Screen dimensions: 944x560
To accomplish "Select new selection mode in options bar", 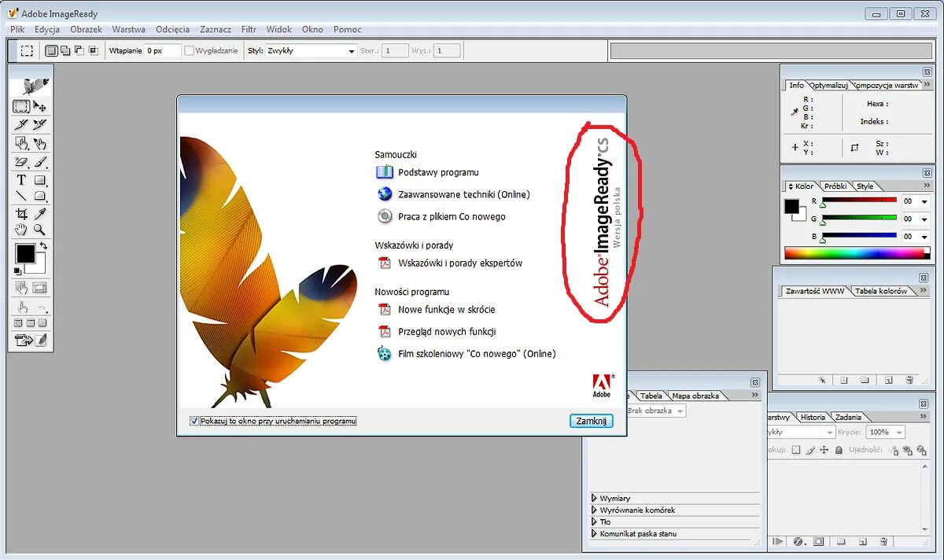I will (x=51, y=50).
